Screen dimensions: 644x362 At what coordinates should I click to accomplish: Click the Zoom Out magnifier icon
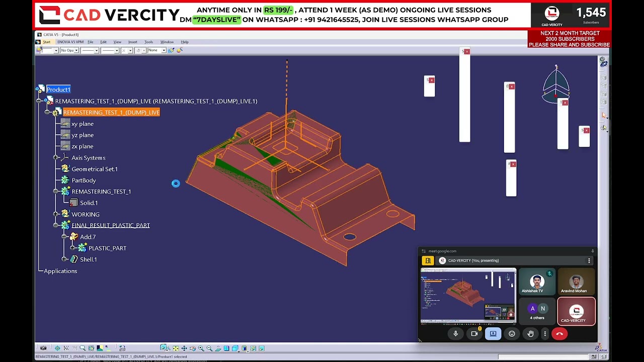coord(209,348)
